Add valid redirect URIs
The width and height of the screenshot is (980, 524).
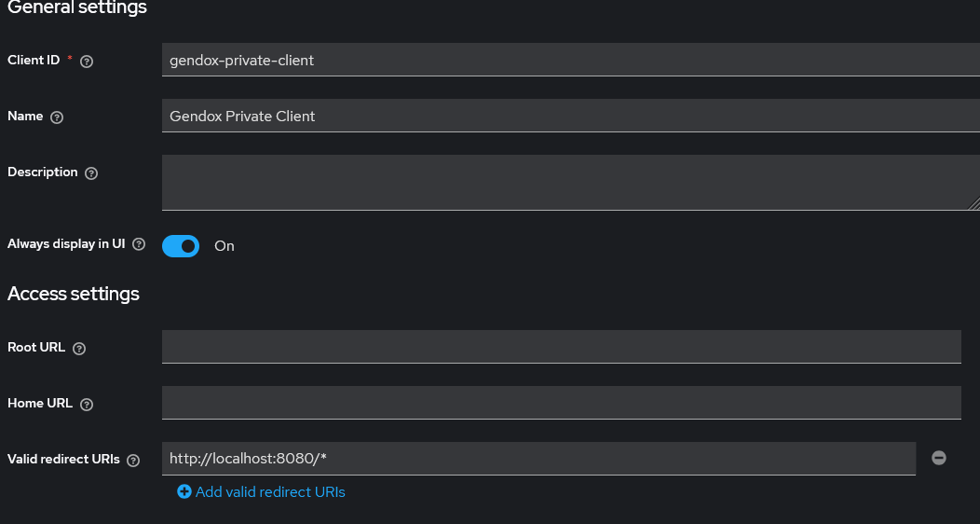(x=261, y=491)
